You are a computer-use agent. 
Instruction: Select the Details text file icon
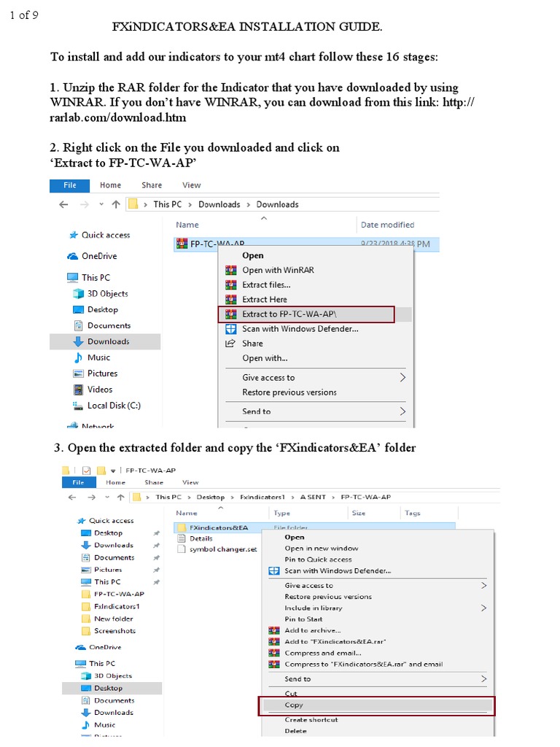click(181, 539)
